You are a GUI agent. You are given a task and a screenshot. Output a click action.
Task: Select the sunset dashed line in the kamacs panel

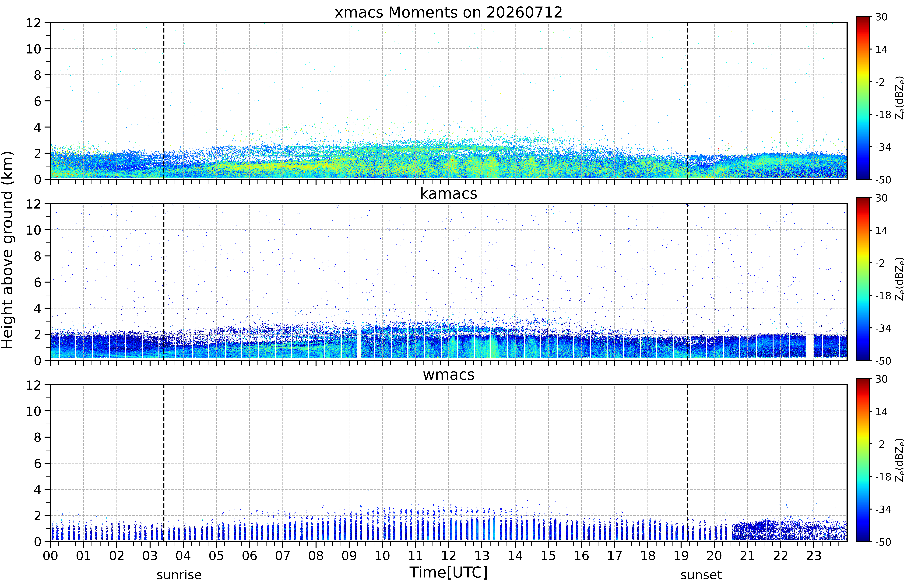click(688, 282)
